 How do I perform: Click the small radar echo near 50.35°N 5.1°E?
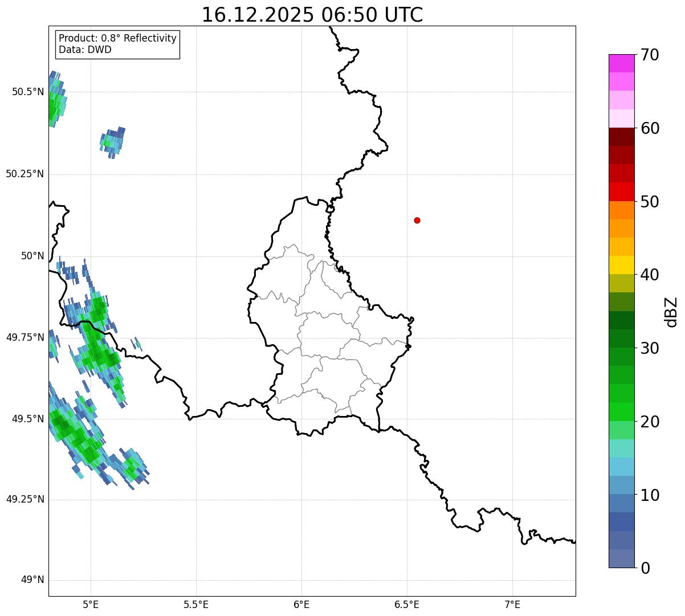(x=113, y=142)
